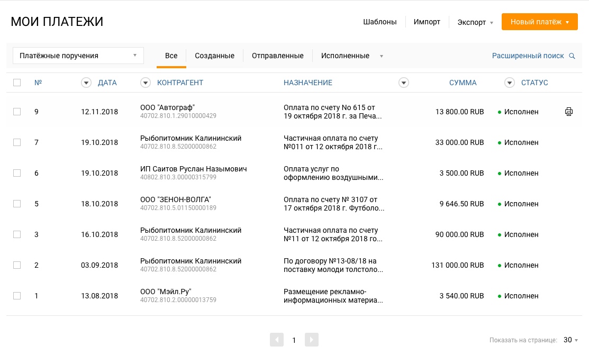
Task: Switch to the Созданные tab
Action: 214,56
